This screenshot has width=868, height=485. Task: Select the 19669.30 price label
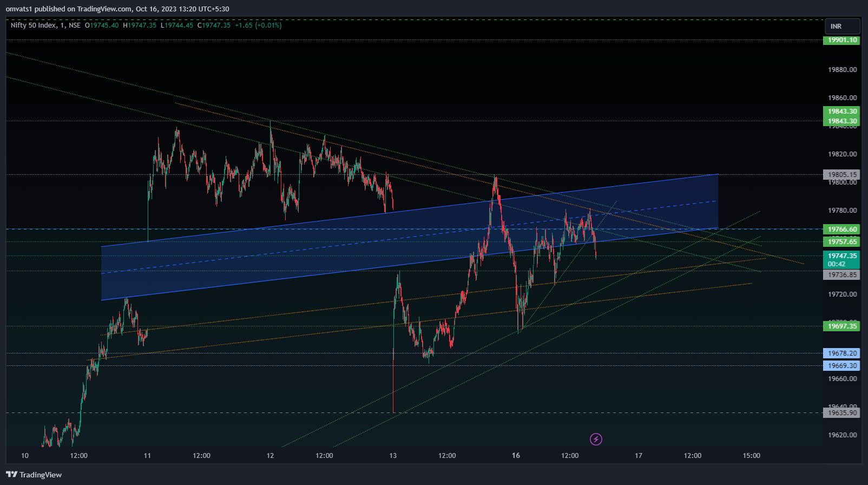[x=842, y=365]
